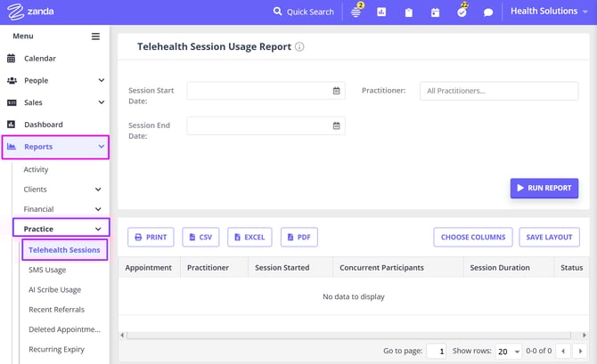The width and height of the screenshot is (597, 364).
Task: Open the clipboard icon in top bar
Action: pyautogui.click(x=408, y=12)
